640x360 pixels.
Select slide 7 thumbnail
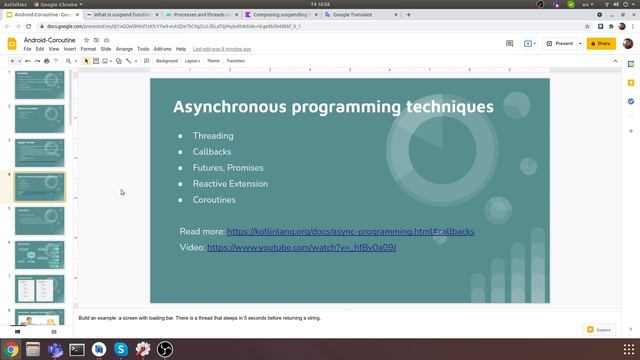click(x=40, y=289)
